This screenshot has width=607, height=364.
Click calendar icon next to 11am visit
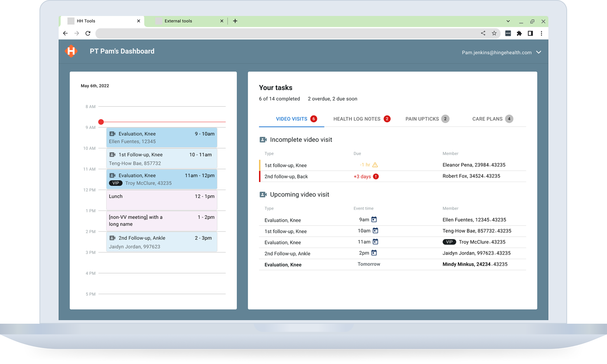click(x=375, y=242)
